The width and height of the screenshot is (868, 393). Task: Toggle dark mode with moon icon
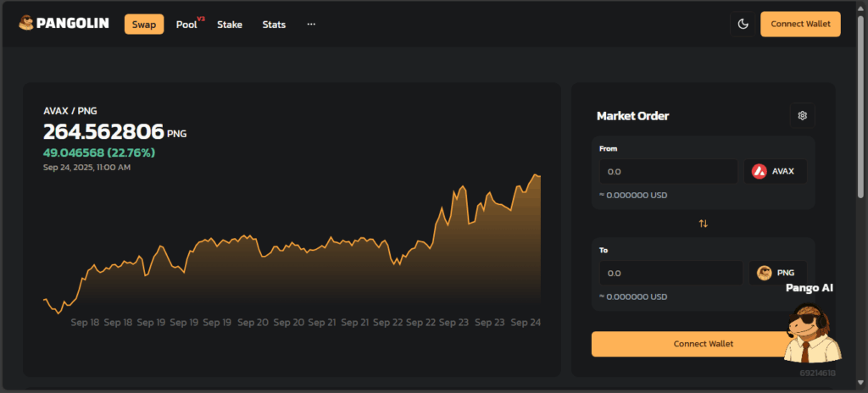[x=743, y=25]
